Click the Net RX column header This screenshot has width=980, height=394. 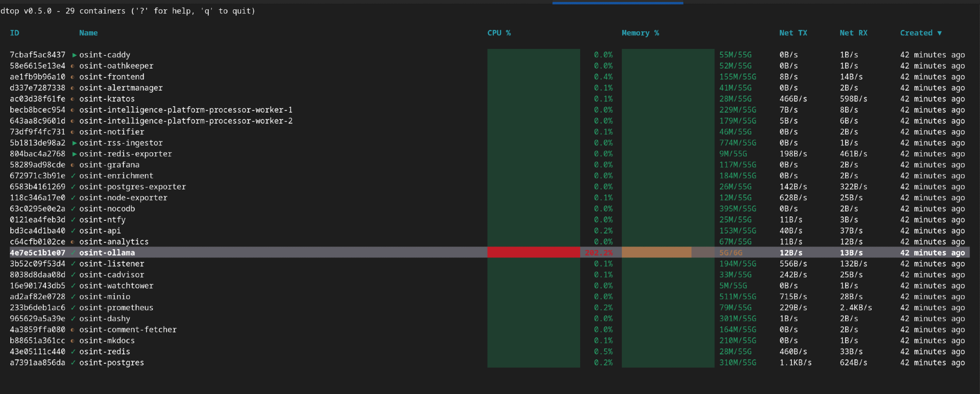(853, 33)
